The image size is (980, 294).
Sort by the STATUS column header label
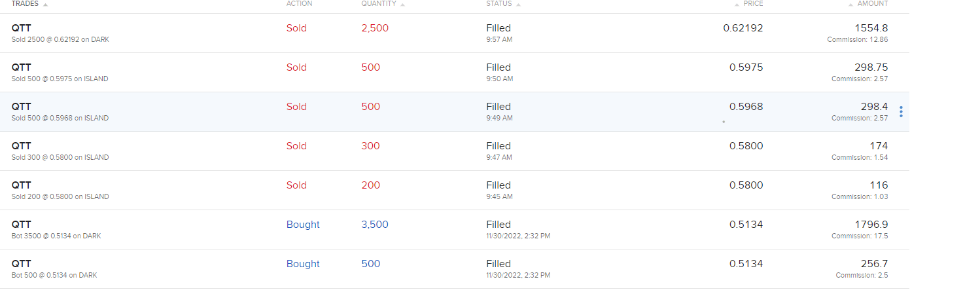point(499,4)
